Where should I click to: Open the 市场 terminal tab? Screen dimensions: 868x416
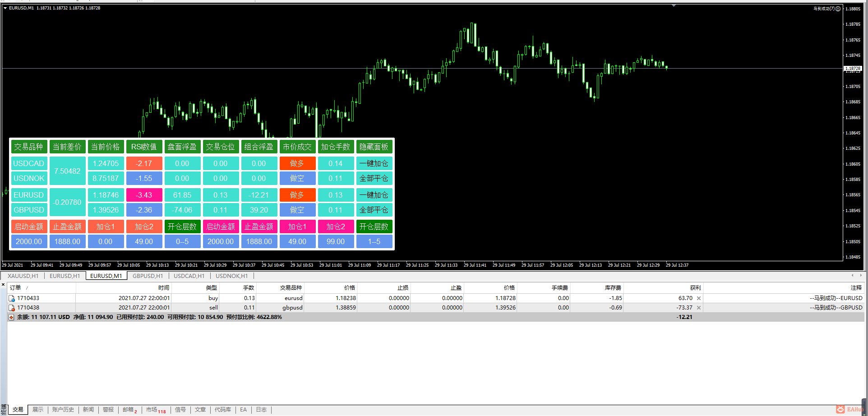click(156, 410)
